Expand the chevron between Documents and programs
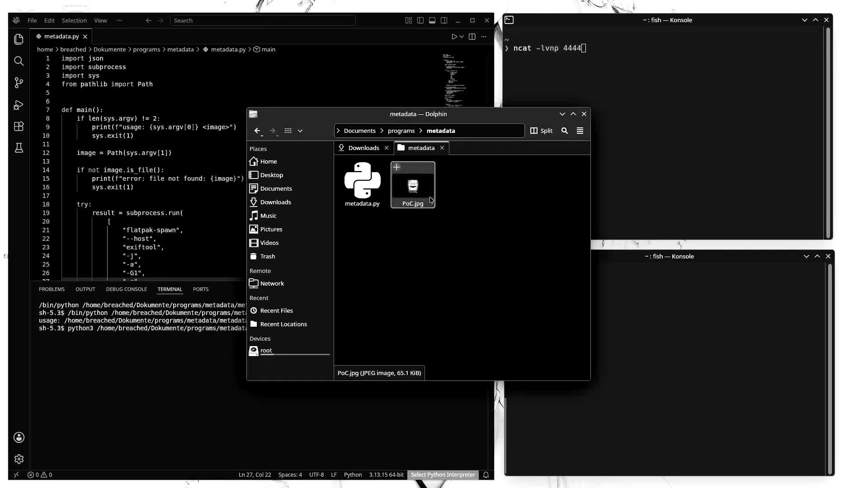The width and height of the screenshot is (868, 488). click(x=382, y=131)
